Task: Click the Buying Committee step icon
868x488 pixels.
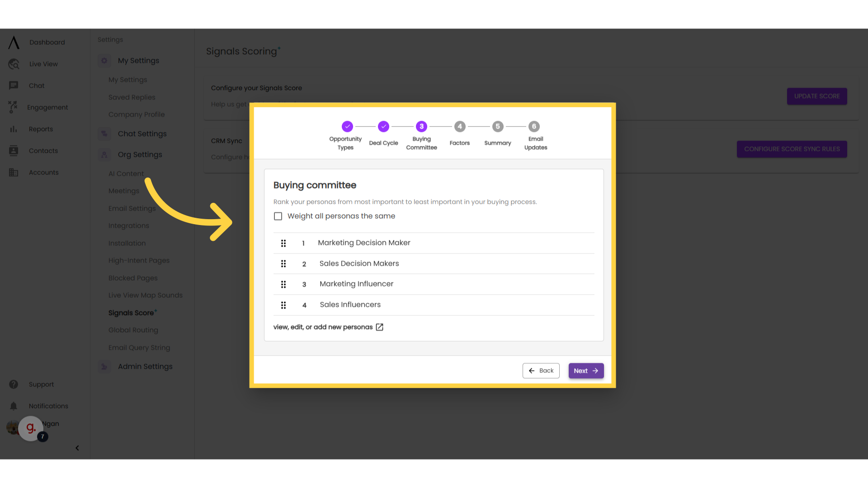Action: pyautogui.click(x=421, y=127)
